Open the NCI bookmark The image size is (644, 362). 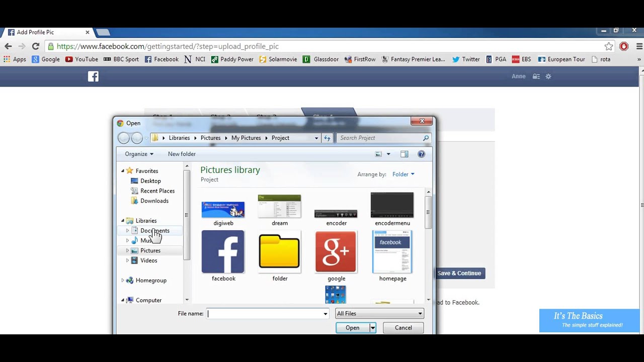tap(195, 59)
